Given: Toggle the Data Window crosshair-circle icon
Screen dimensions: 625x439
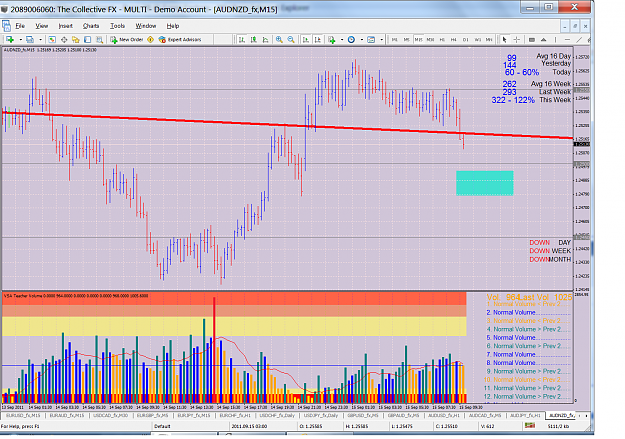Looking at the screenshot, I should [64, 39].
